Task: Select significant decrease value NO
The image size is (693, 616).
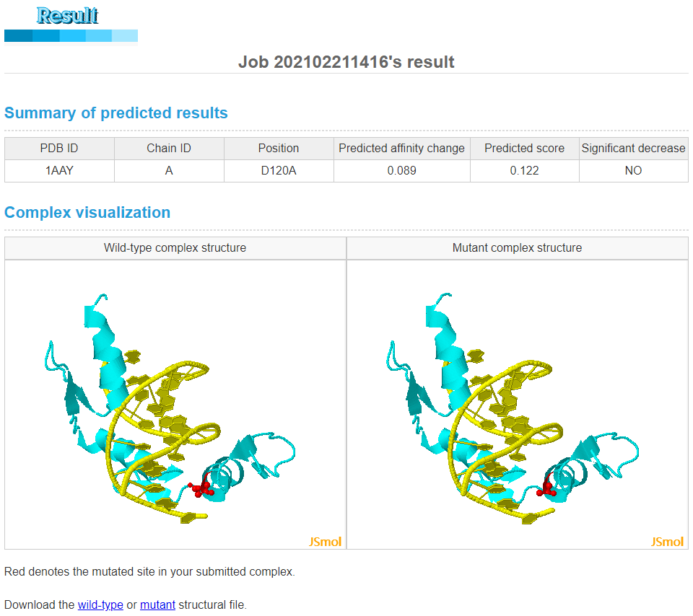Action: (633, 170)
